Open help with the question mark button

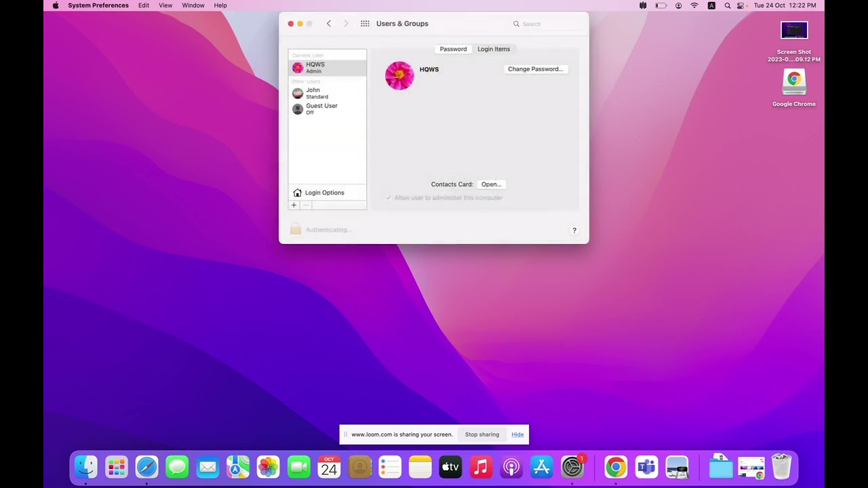point(574,230)
